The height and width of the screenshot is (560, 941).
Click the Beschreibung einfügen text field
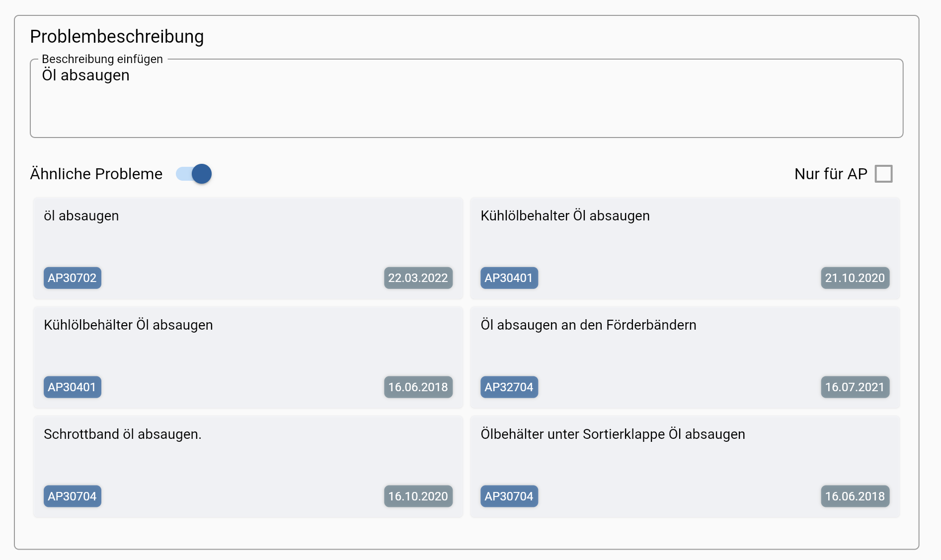tap(466, 98)
